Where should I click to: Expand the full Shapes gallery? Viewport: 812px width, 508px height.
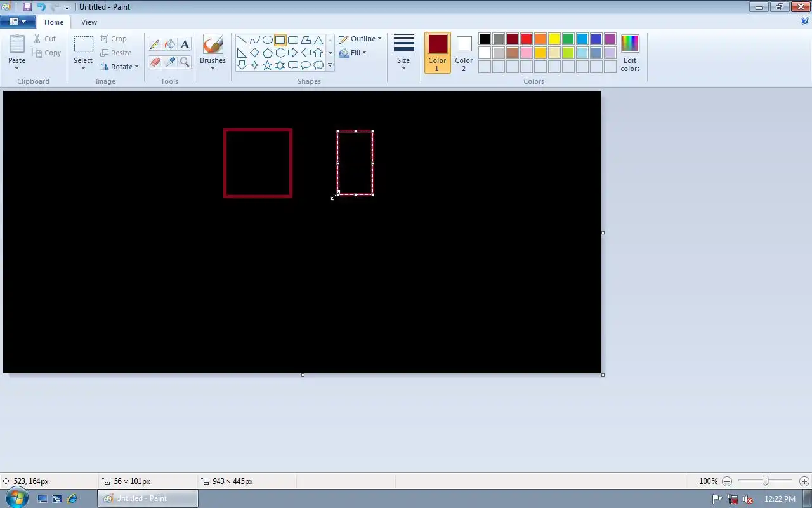pos(330,65)
